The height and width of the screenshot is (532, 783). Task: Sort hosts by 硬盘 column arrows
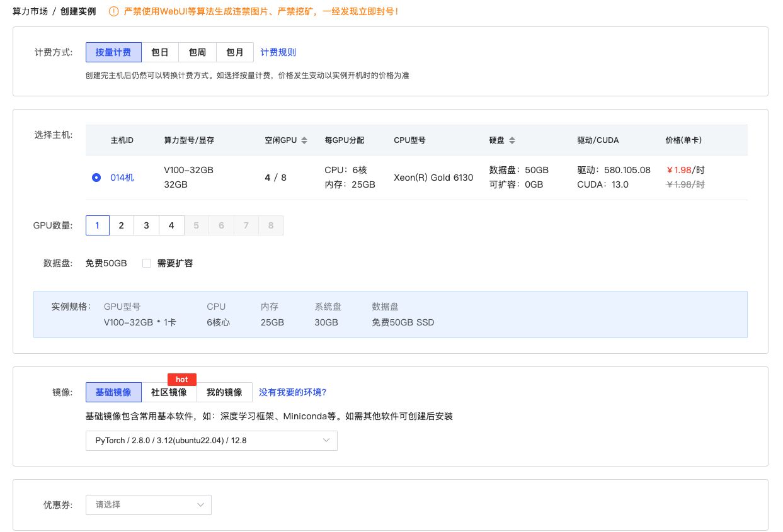(512, 140)
